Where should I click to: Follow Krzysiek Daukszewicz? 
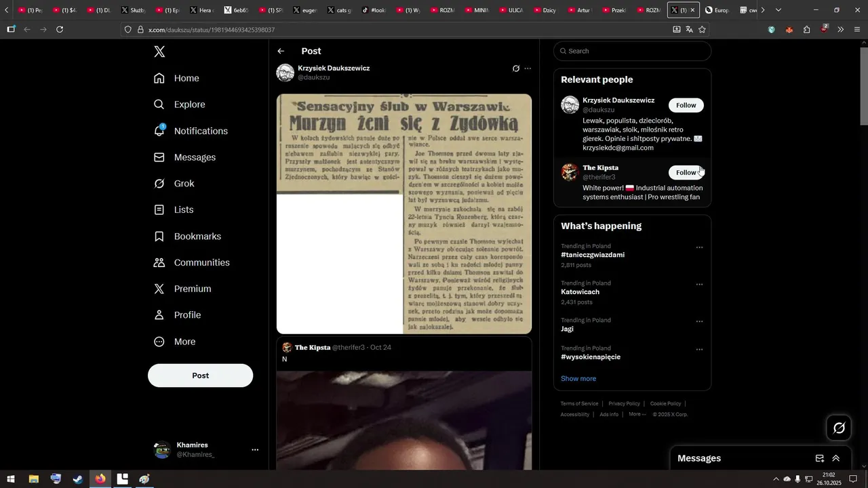686,105
